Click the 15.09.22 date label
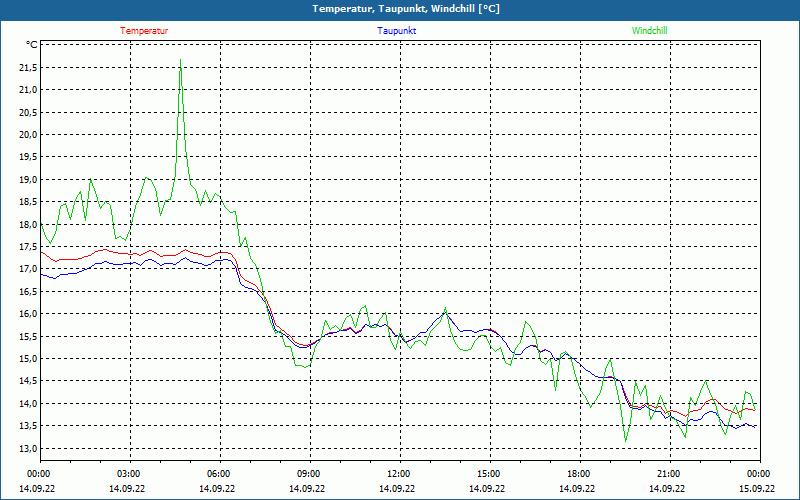Screen dimensions: 800x500 [x=757, y=489]
